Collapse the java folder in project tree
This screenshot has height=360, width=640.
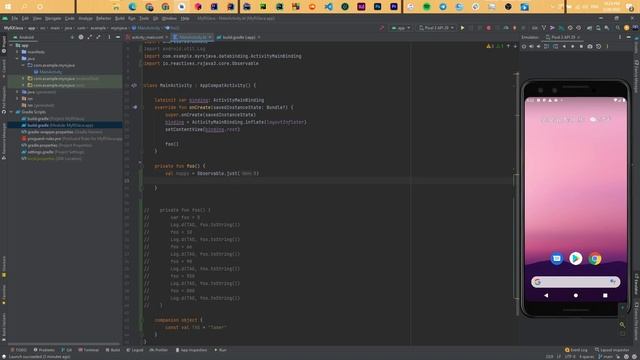coord(18,59)
